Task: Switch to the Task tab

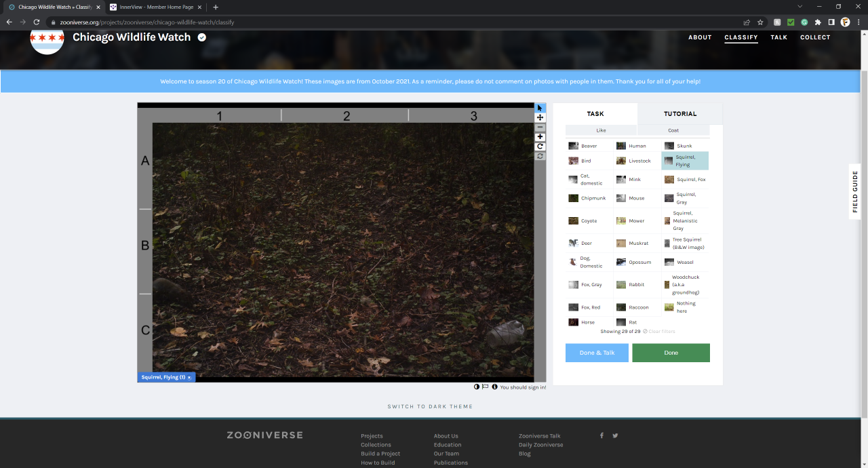Action: tap(595, 114)
